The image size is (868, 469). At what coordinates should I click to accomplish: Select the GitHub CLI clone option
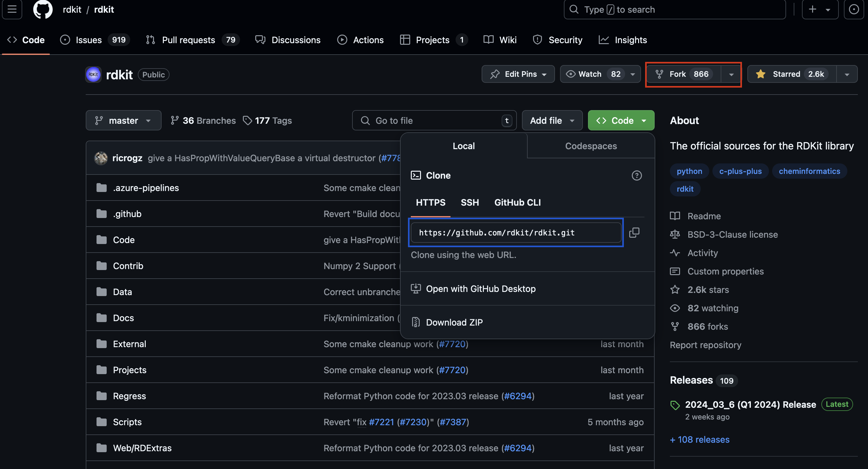(x=517, y=202)
